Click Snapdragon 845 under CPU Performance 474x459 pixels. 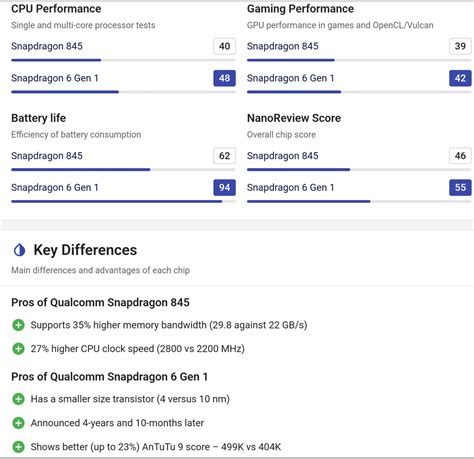click(x=47, y=46)
